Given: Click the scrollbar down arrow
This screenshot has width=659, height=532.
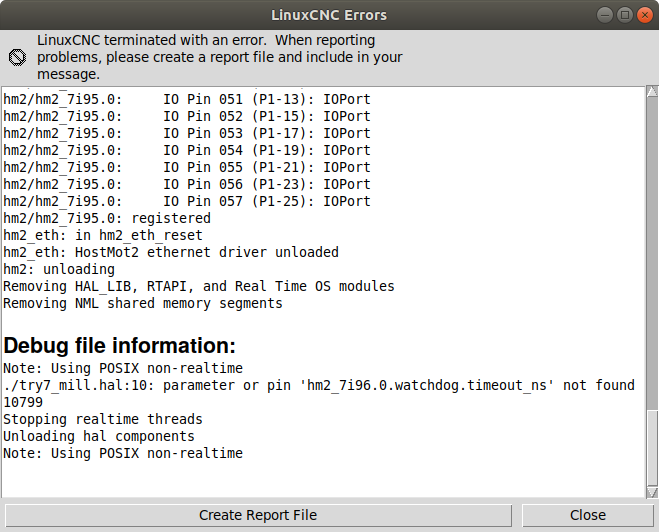Looking at the screenshot, I should click(x=650, y=490).
